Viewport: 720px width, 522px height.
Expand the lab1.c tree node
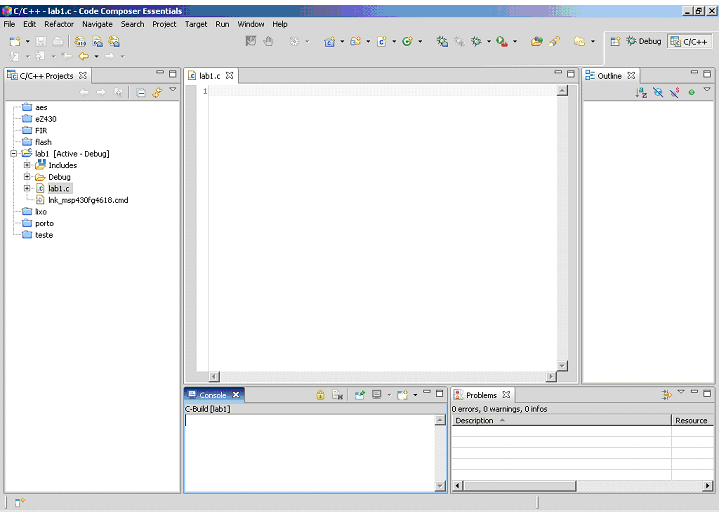click(x=27, y=188)
